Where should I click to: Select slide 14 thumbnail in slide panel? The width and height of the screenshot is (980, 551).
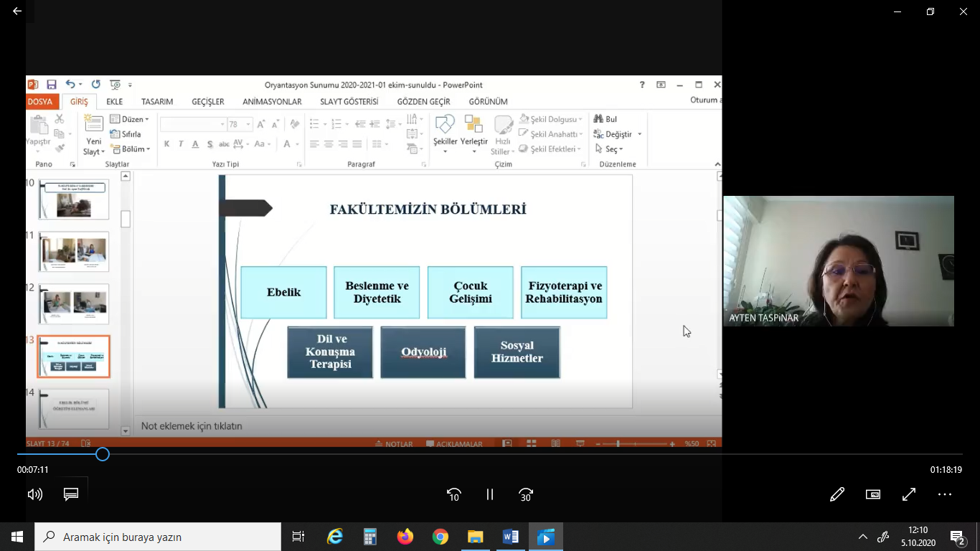pyautogui.click(x=74, y=409)
